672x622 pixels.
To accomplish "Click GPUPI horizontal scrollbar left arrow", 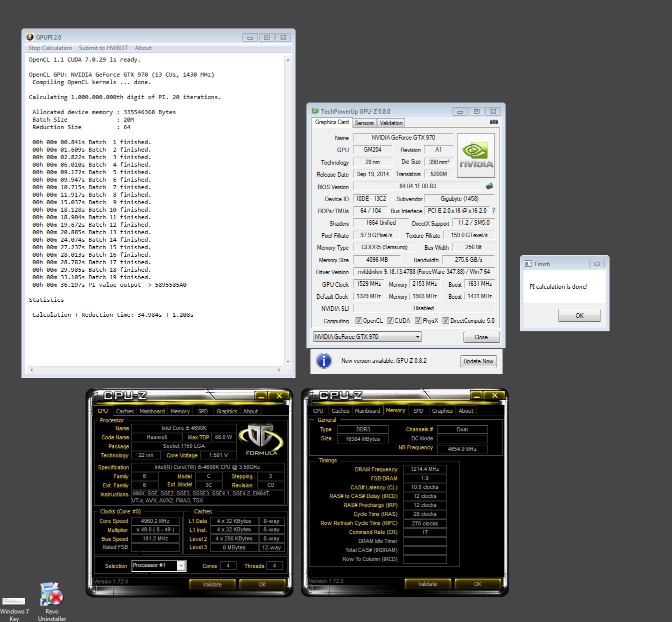I will tap(31, 370).
